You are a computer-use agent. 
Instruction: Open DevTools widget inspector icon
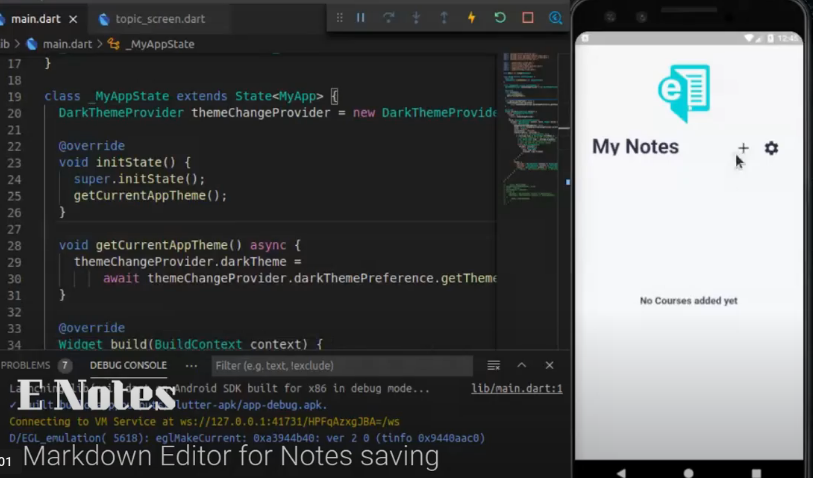click(555, 18)
